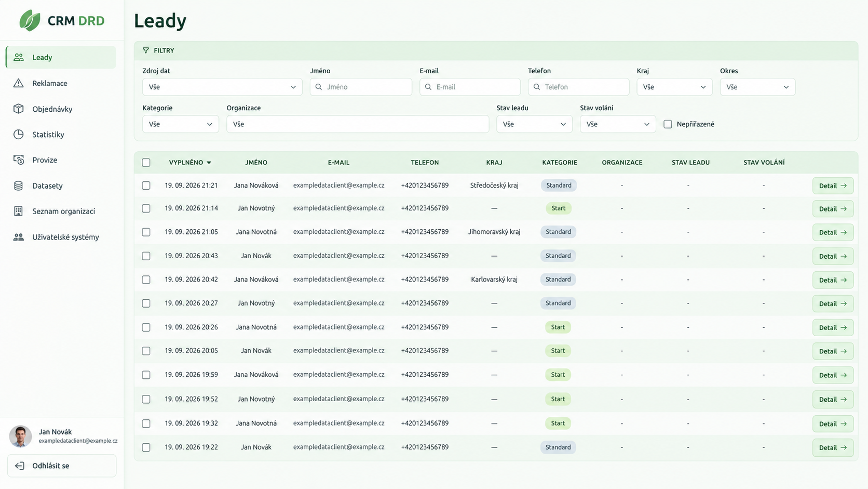Image resolution: width=868 pixels, height=489 pixels.
Task: Click the Datasety database icon
Action: pyautogui.click(x=19, y=186)
